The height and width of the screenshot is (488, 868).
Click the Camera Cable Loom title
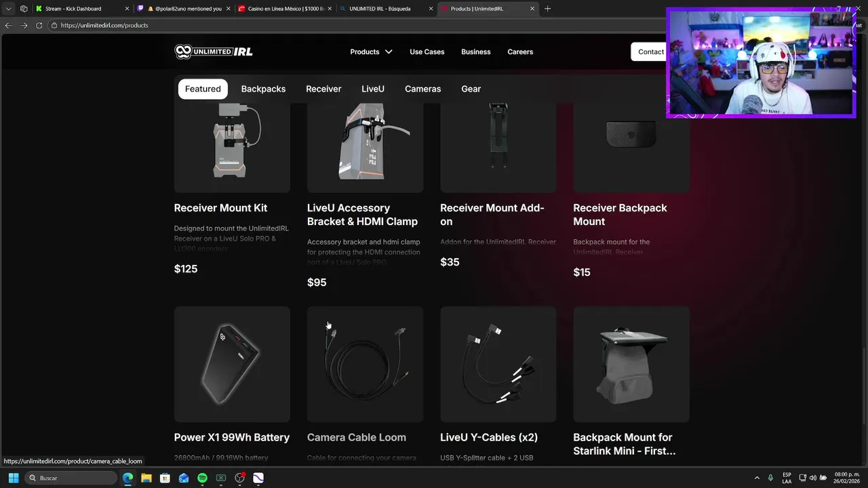click(357, 438)
